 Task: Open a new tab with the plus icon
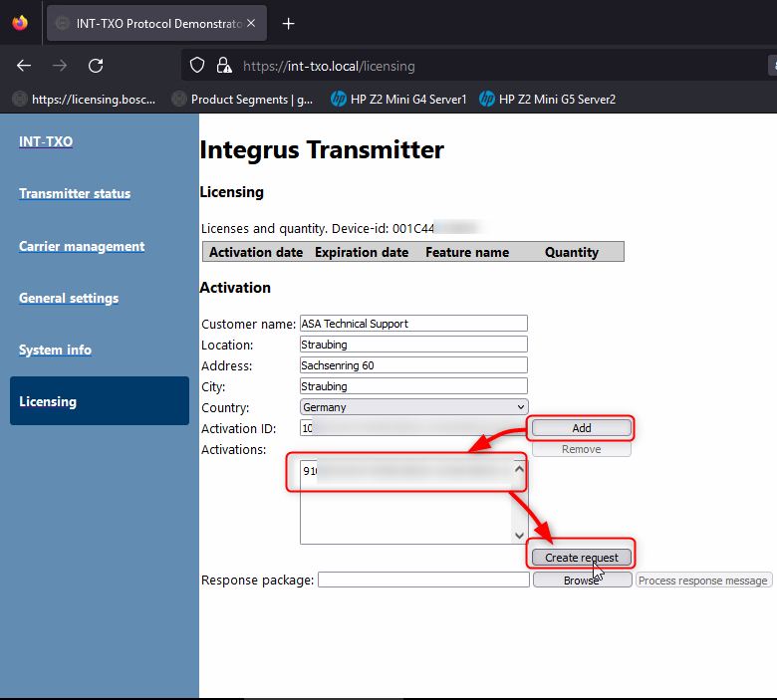point(288,24)
